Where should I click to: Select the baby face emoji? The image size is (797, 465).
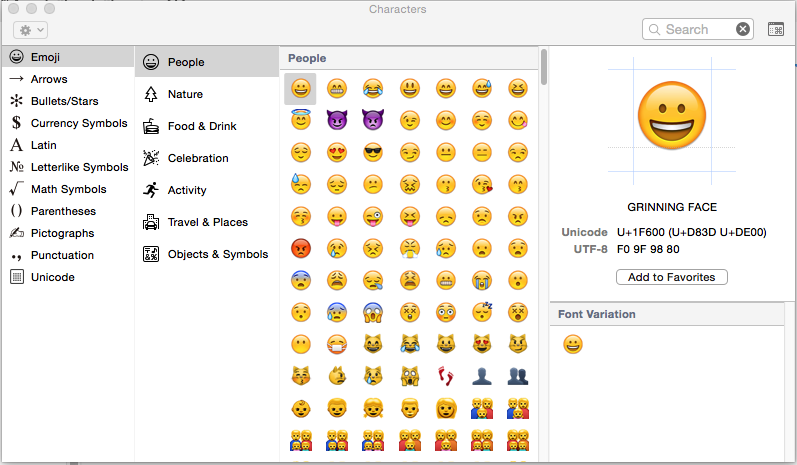(300, 409)
